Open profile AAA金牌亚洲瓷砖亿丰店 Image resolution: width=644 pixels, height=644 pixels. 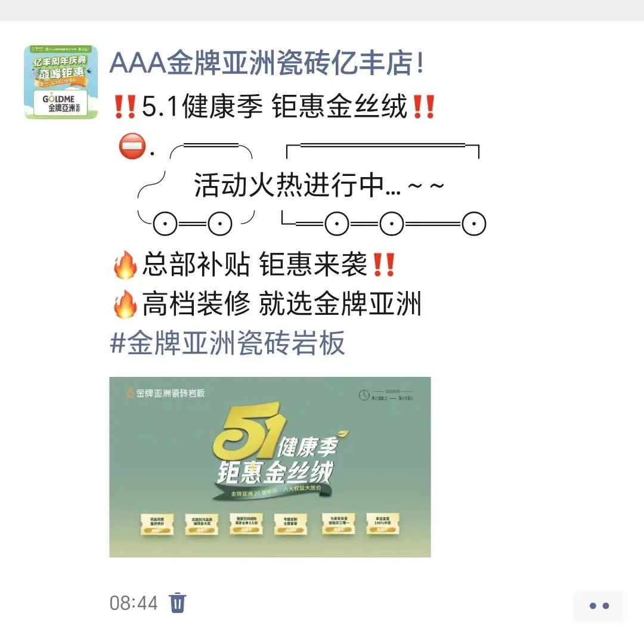[267, 63]
